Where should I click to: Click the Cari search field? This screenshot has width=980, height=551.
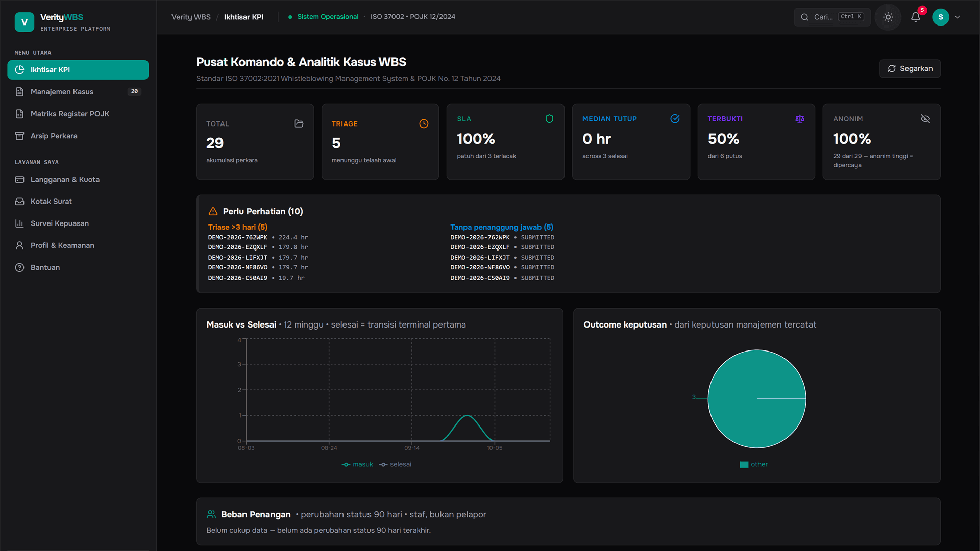(832, 17)
